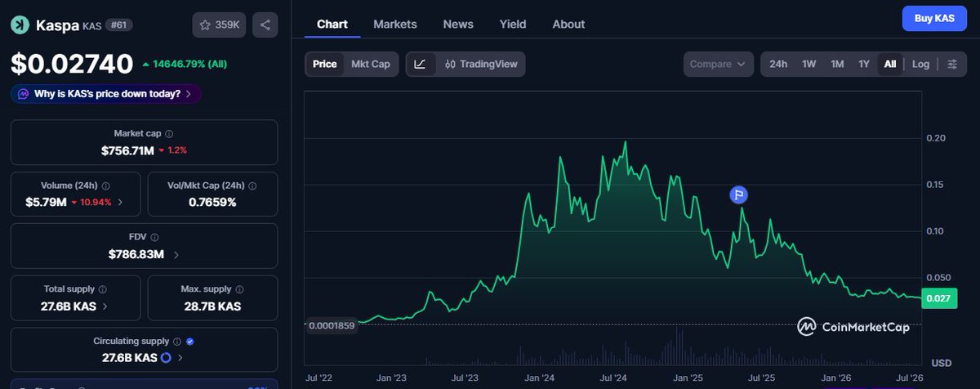The width and height of the screenshot is (980, 389).
Task: Expand Total supply 27.6B KAS chevron
Action: [104, 306]
